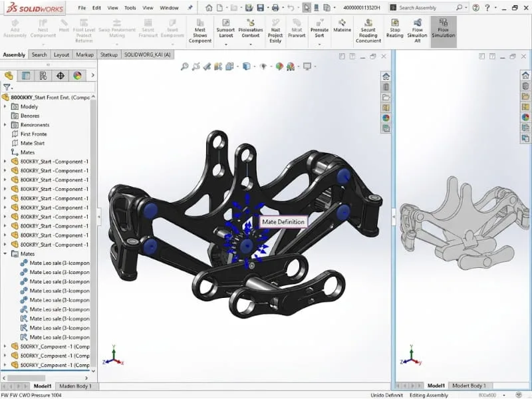
Task: Click the Stop Reating ribbon icon
Action: (394, 29)
